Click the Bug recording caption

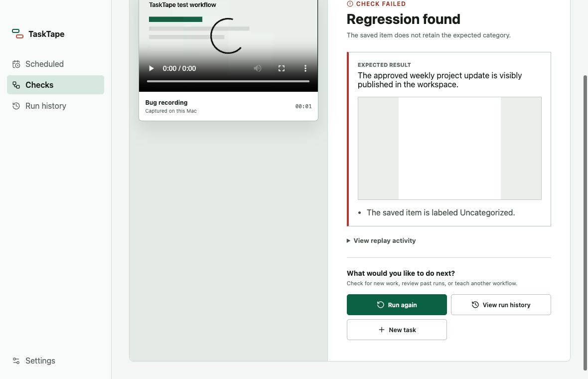click(x=166, y=102)
